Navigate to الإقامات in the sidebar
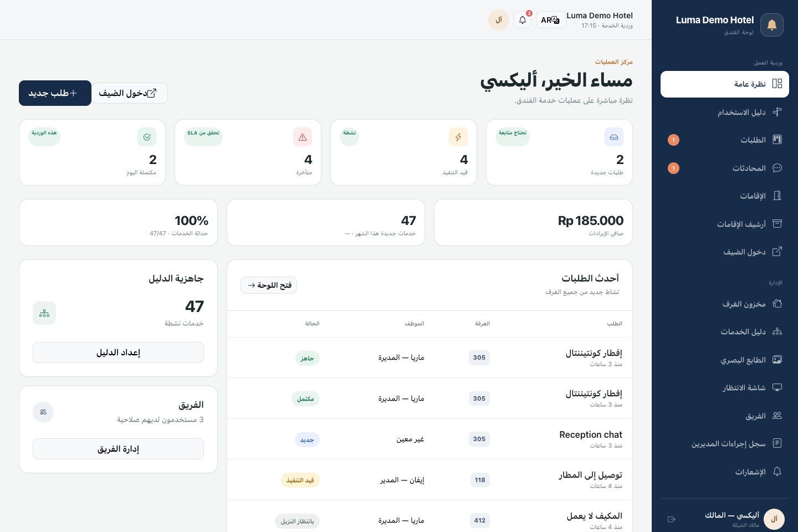 [x=725, y=196]
